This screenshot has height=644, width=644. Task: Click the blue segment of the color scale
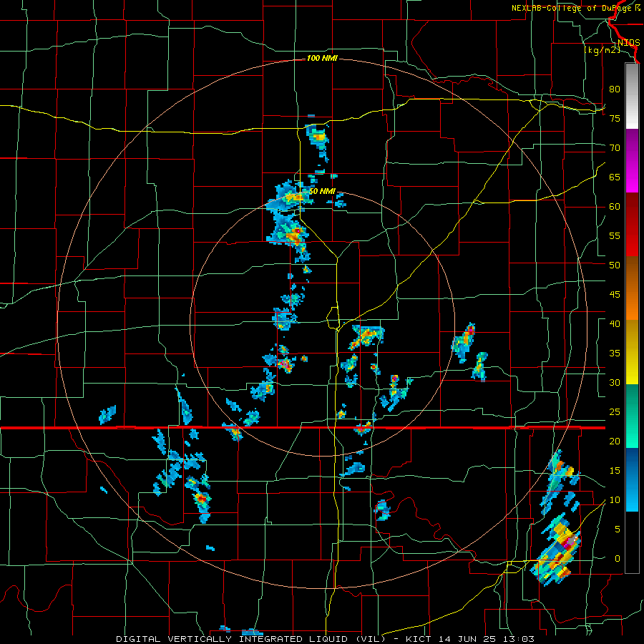(632, 479)
